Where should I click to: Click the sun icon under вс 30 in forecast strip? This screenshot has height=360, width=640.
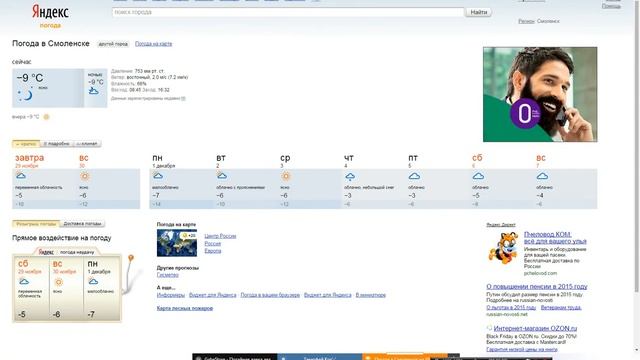(x=84, y=176)
